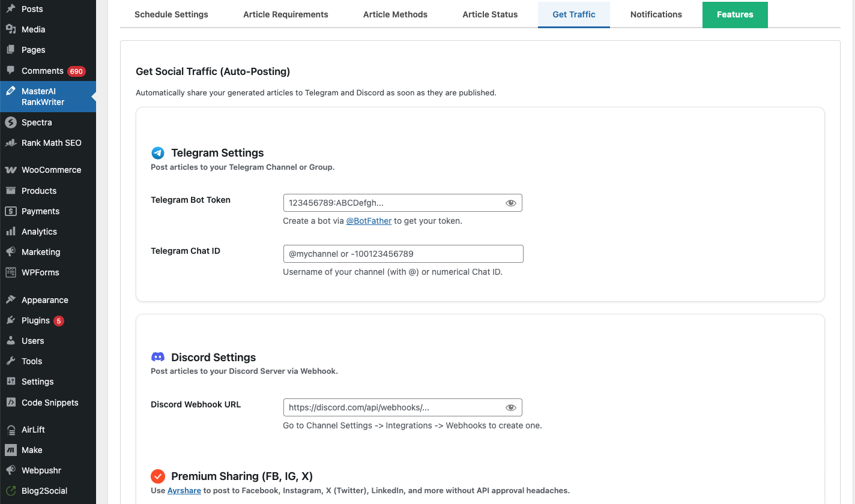Click the Premium Sharing checkmark icon
Screen dimensions: 855x504
(158, 476)
